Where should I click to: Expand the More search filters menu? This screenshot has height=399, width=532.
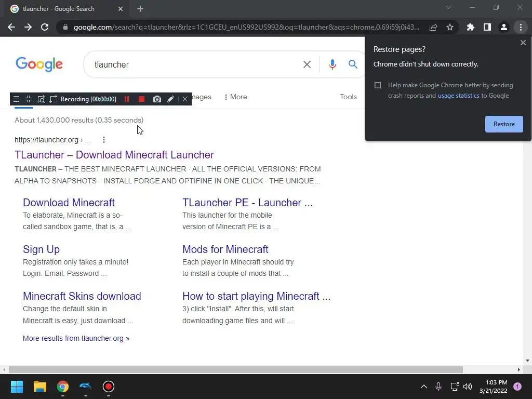(235, 97)
